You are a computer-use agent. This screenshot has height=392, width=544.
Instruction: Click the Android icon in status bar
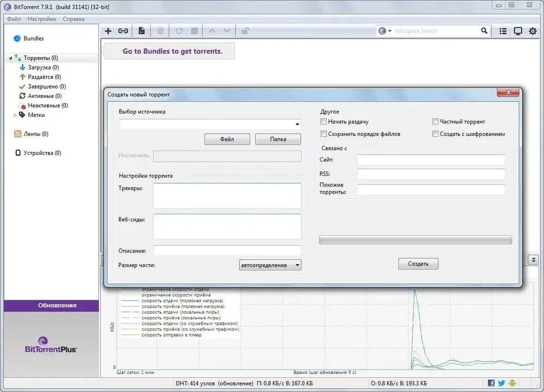click(512, 383)
